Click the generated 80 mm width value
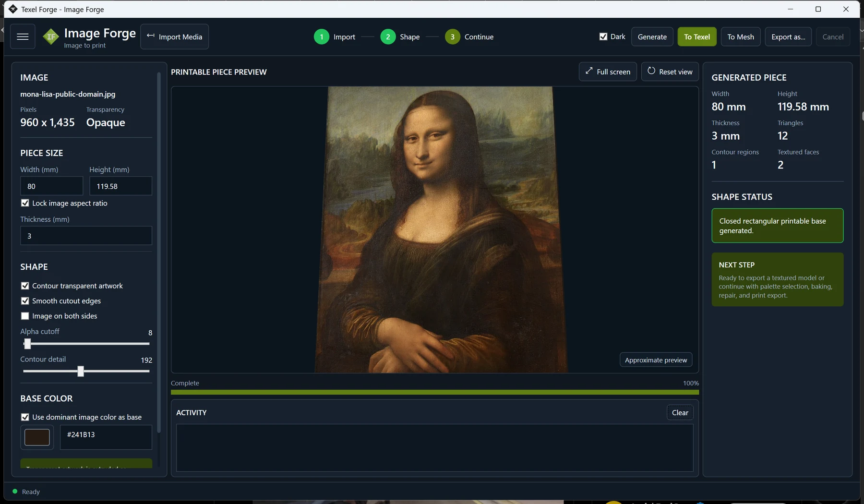 [x=728, y=107]
